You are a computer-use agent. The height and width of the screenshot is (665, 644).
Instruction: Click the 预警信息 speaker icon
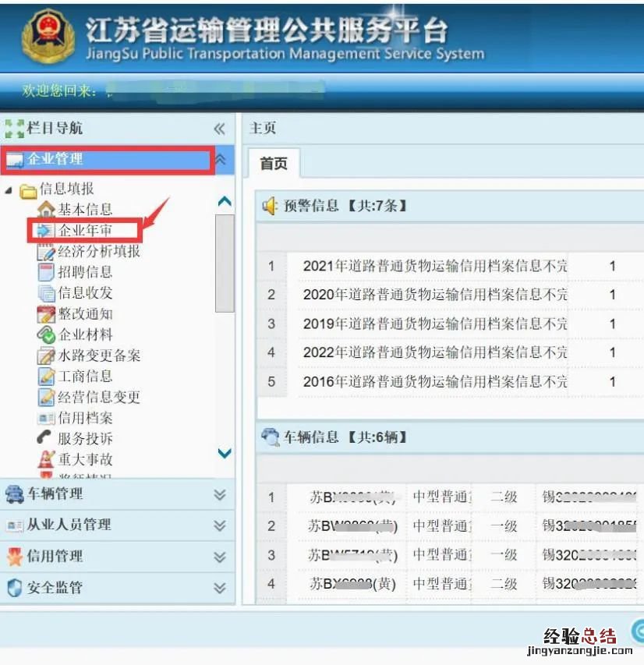coord(270,206)
